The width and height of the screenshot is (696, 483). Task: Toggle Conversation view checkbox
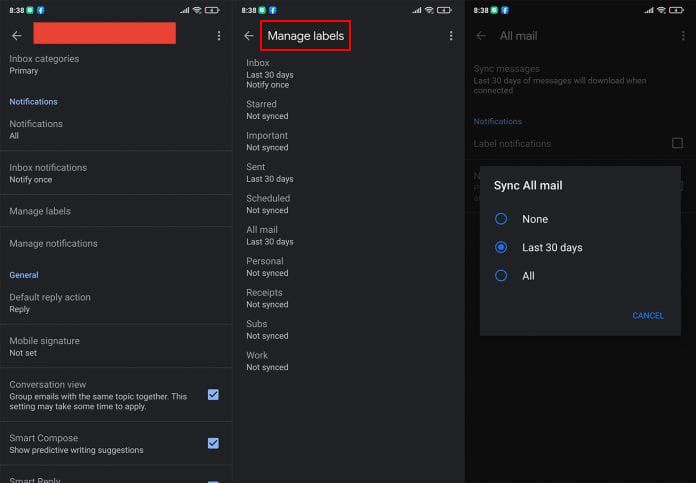213,395
